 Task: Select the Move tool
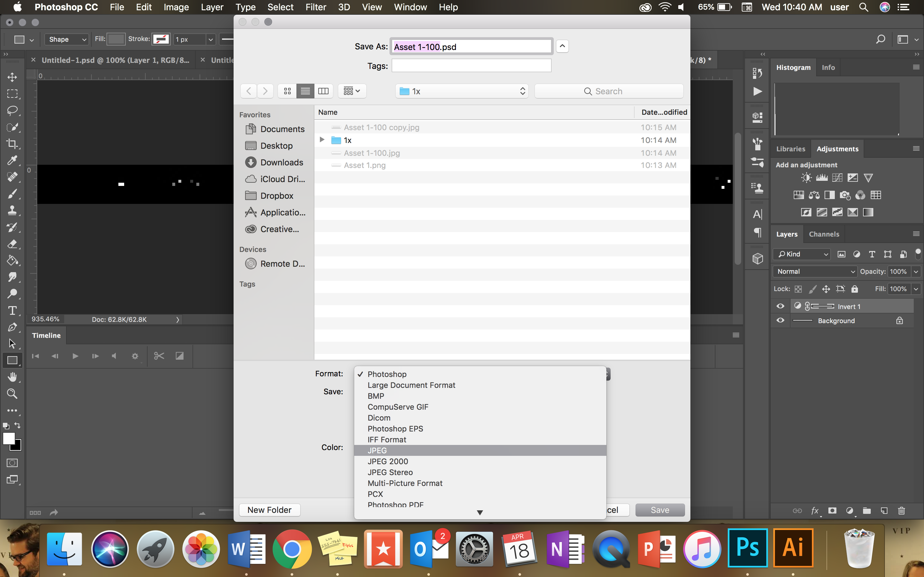tap(13, 77)
